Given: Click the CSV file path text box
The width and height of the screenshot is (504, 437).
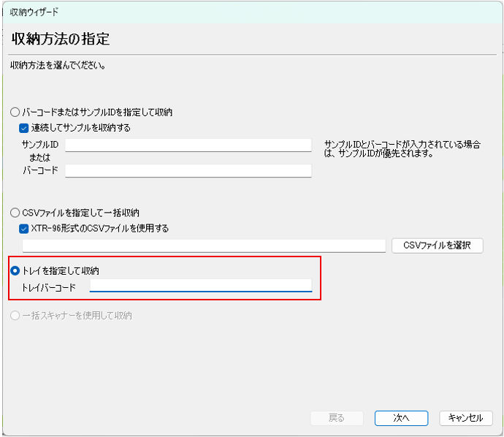Looking at the screenshot, I should [203, 246].
